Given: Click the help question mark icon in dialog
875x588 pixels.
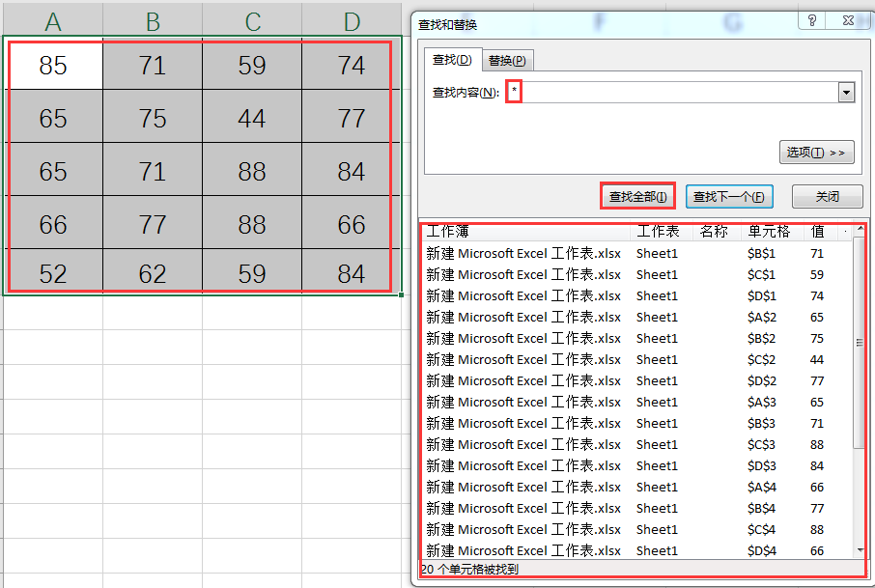Looking at the screenshot, I should 812,20.
